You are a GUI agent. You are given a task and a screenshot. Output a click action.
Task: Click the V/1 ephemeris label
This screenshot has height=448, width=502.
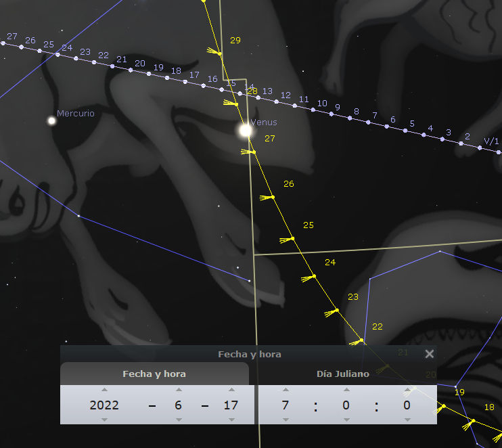(x=491, y=141)
